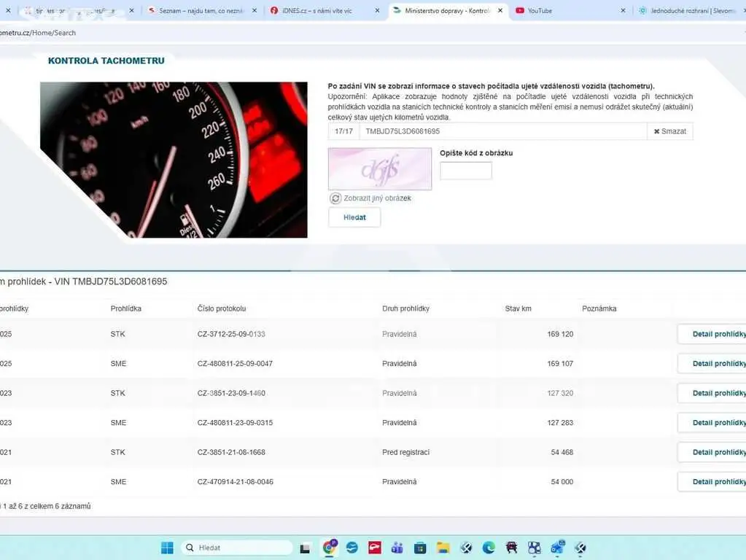
Task: Click the 169 120 km value
Action: coord(560,334)
